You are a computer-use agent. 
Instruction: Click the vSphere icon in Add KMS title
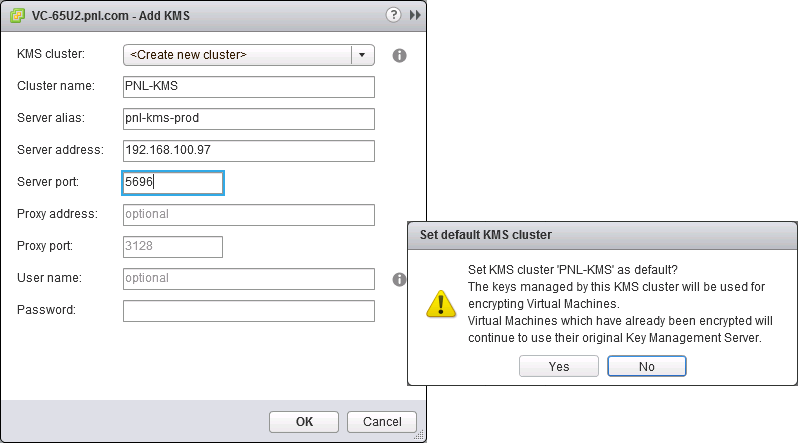pos(17,15)
